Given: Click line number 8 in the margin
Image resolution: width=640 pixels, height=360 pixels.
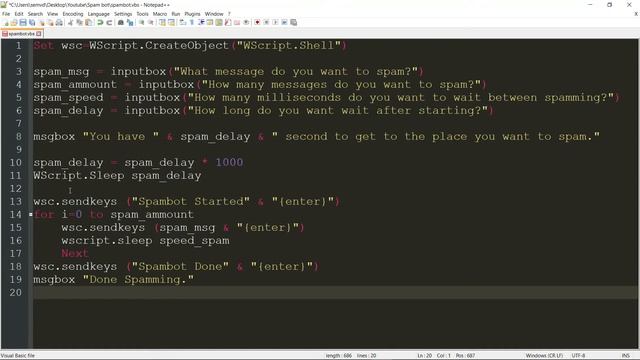Looking at the screenshot, I should coord(18,136).
